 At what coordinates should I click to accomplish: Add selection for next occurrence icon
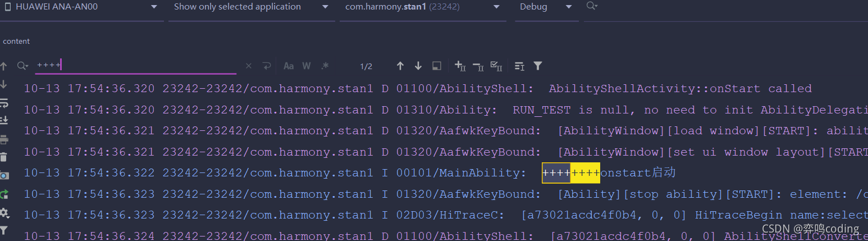pos(460,66)
